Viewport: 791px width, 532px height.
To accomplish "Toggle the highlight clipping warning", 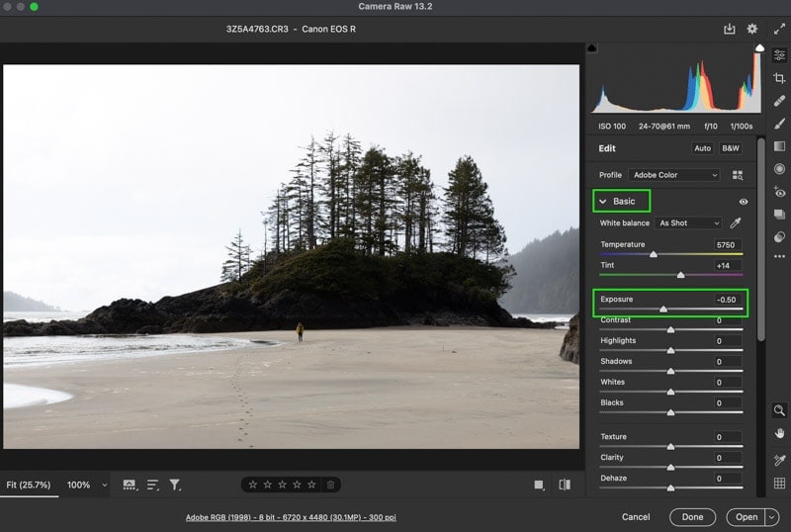I will click(759, 47).
